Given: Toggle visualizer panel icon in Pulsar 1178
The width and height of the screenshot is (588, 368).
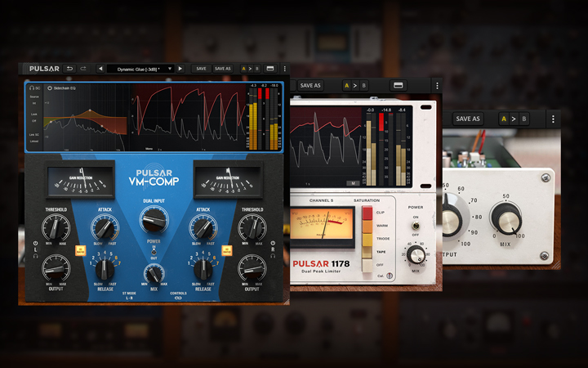Looking at the screenshot, I should tap(398, 86).
